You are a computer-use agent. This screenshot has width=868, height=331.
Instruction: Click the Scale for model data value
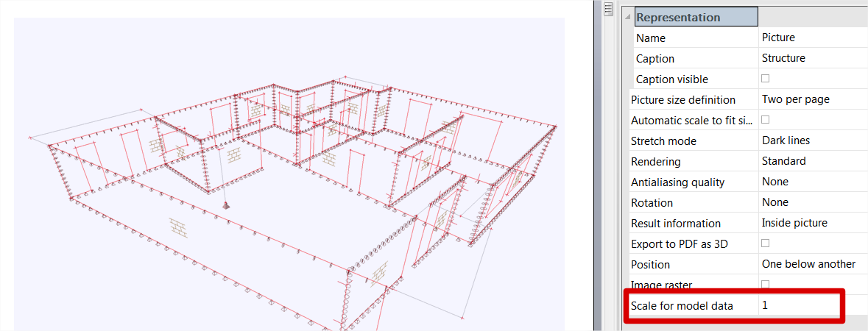point(799,305)
